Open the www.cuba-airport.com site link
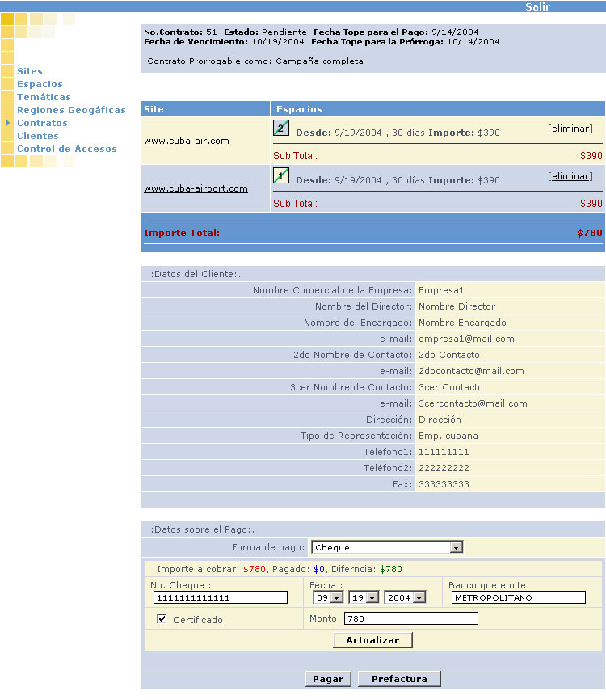 196,188
